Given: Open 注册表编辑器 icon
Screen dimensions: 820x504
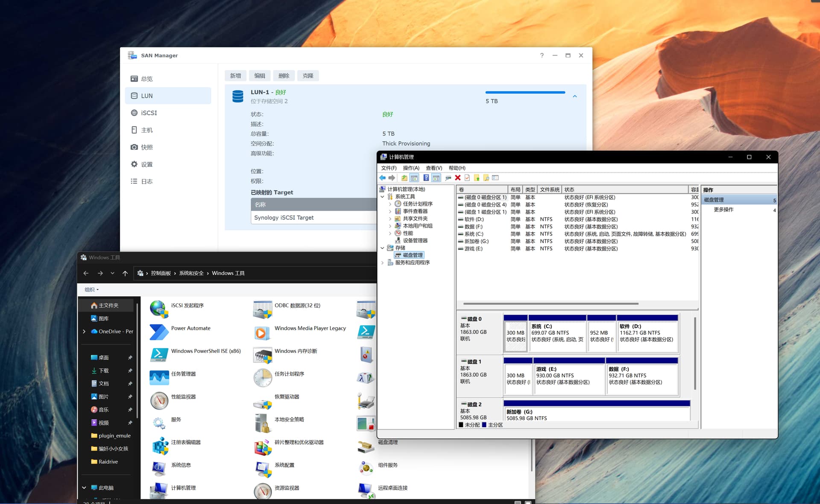Looking at the screenshot, I should click(x=159, y=445).
